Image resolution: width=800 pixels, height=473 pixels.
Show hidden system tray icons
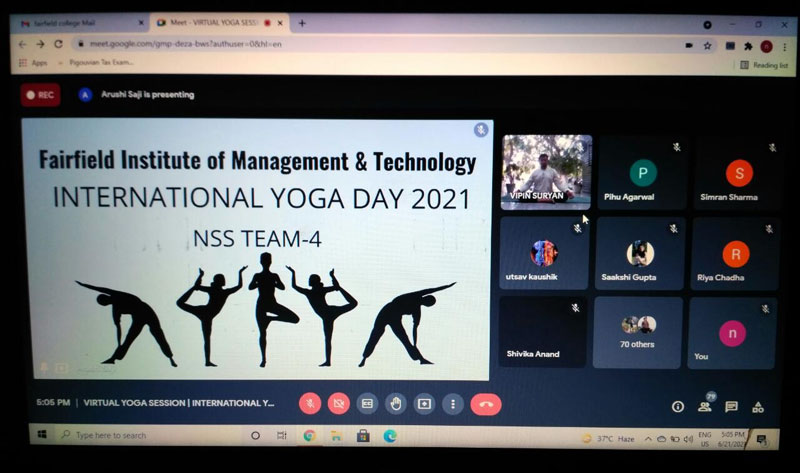click(x=648, y=439)
